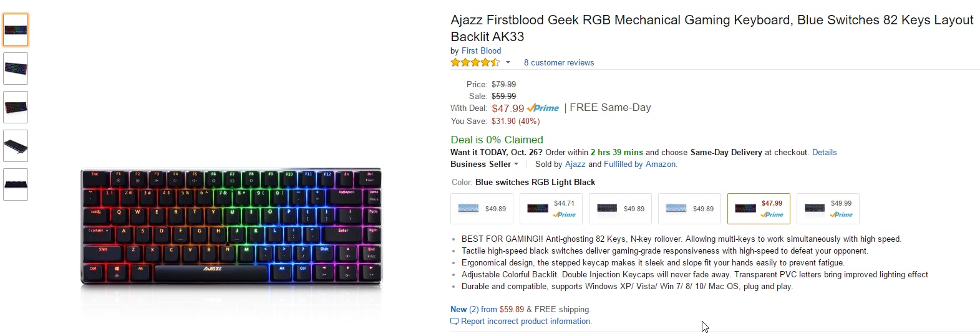Open the rating breakdown dropdown arrow
Viewport: 980px width, 334px height.
pos(508,62)
